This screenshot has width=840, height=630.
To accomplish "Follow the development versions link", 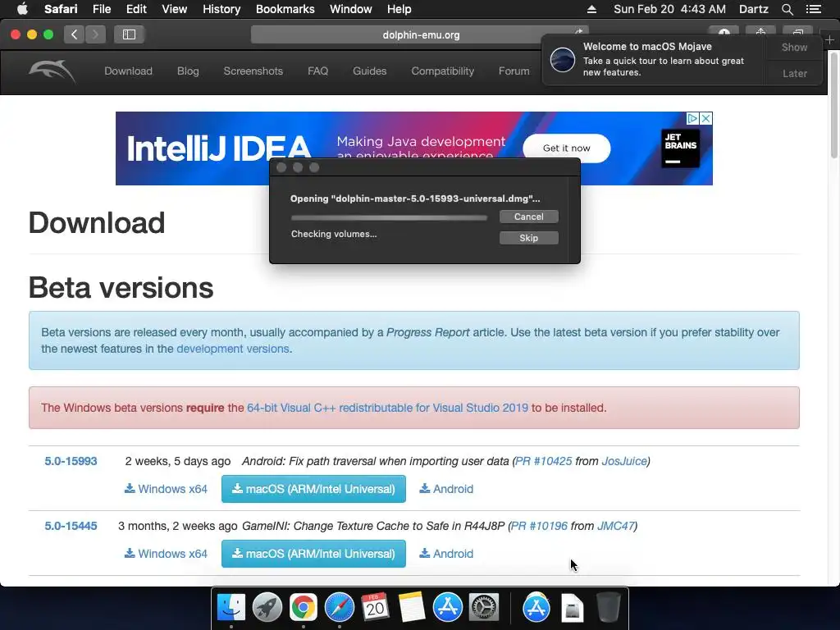I will pyautogui.click(x=232, y=349).
